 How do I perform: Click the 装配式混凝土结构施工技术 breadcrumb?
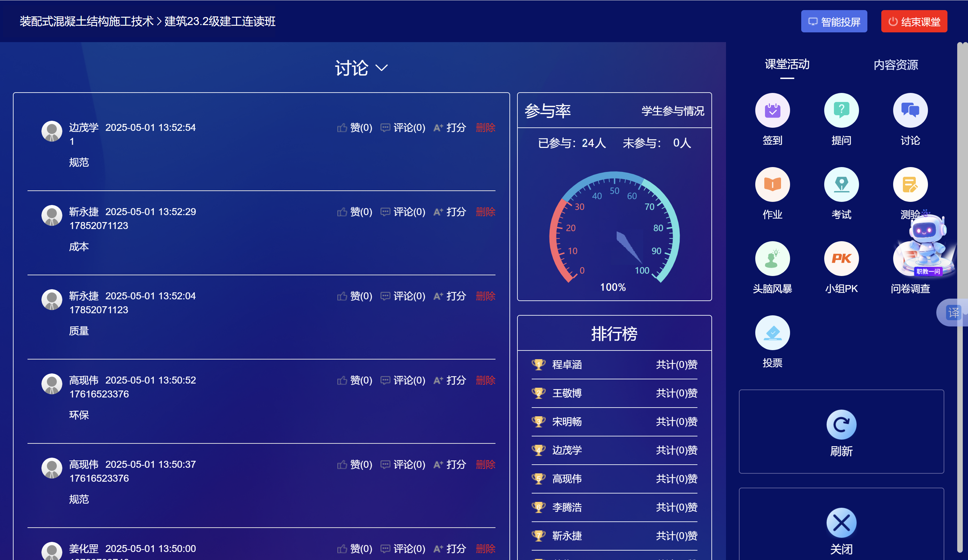tap(87, 22)
